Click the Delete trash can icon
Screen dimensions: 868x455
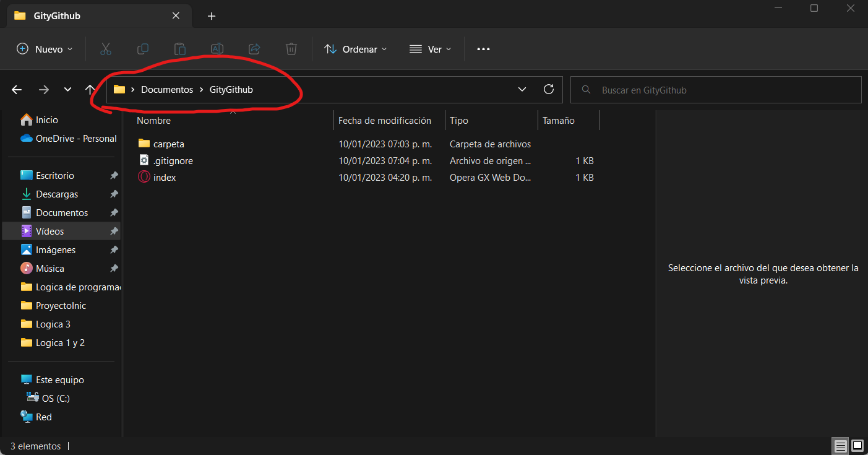click(x=291, y=49)
